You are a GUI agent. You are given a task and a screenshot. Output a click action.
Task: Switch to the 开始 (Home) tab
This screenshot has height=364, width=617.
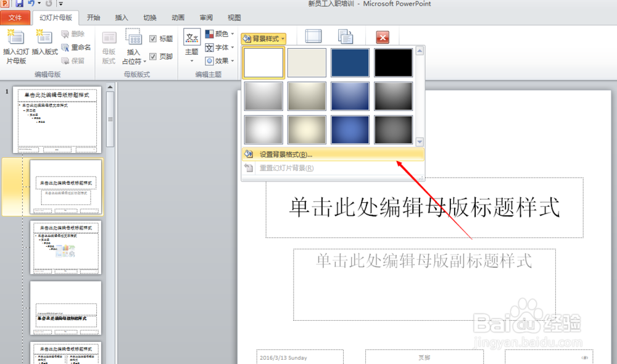click(x=93, y=18)
